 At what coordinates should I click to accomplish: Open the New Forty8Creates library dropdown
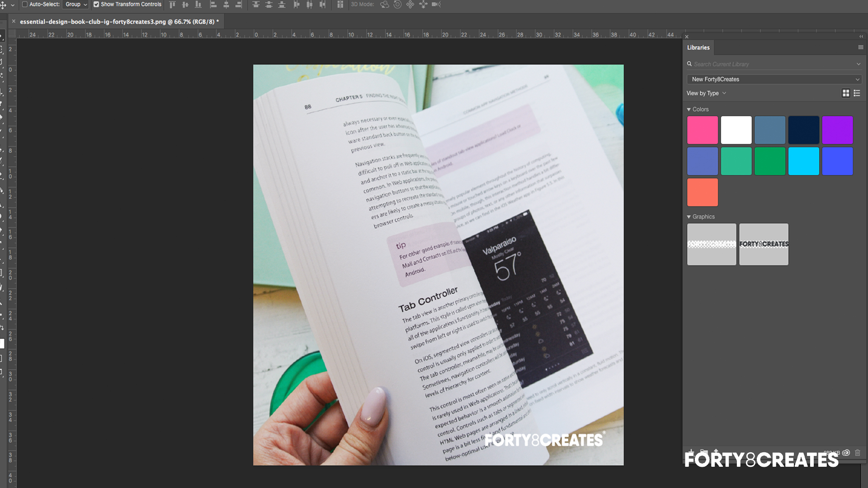pyautogui.click(x=774, y=79)
